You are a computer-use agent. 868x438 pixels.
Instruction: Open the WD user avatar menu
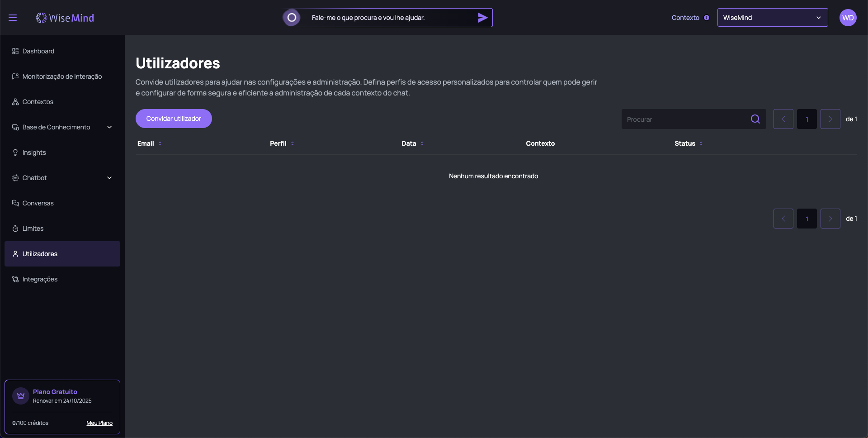point(848,18)
